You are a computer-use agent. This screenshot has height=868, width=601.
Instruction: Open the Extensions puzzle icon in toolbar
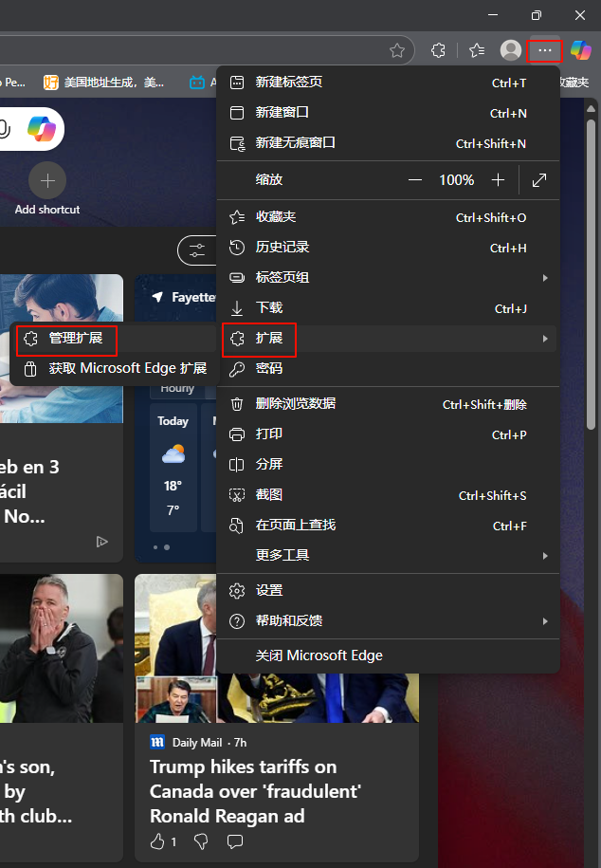click(x=438, y=50)
